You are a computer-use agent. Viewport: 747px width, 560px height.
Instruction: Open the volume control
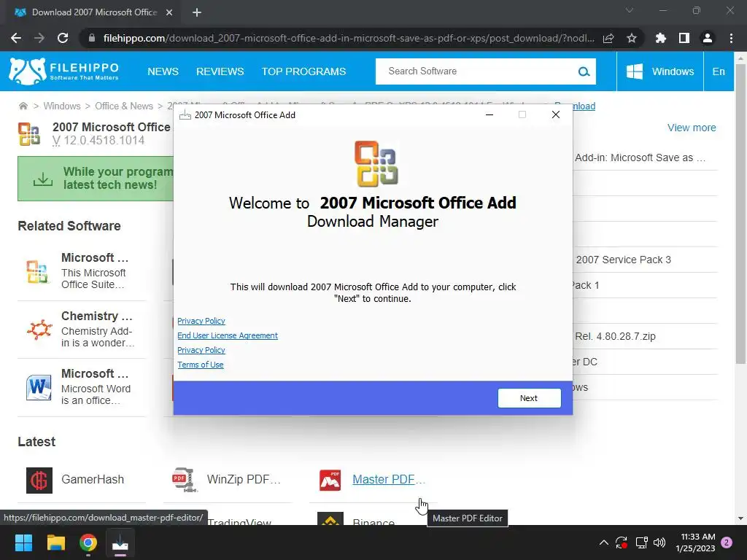coord(659,542)
